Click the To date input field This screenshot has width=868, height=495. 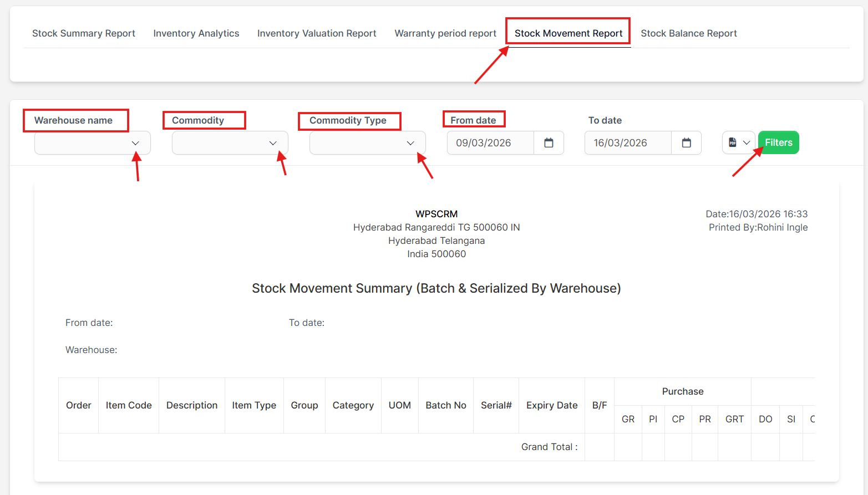[627, 143]
